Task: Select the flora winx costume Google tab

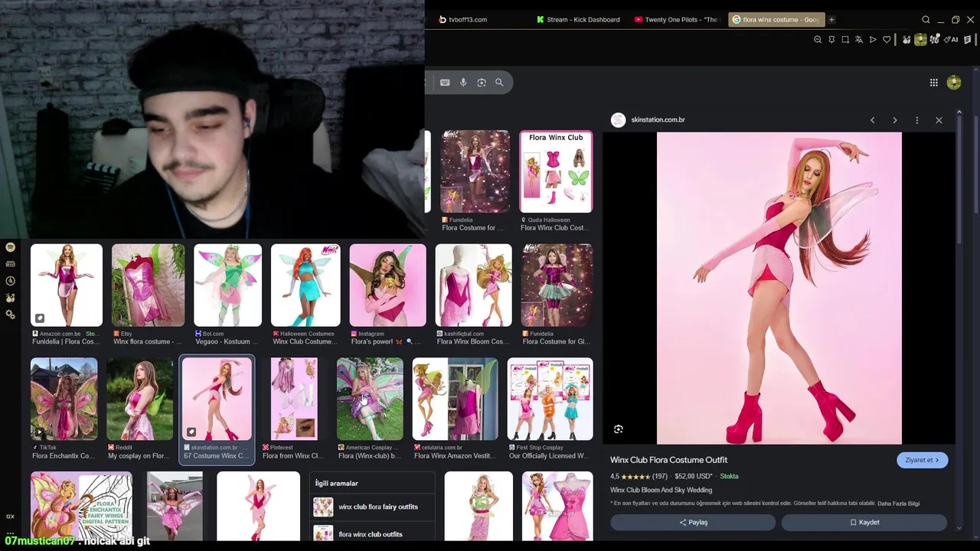Action: (x=776, y=20)
